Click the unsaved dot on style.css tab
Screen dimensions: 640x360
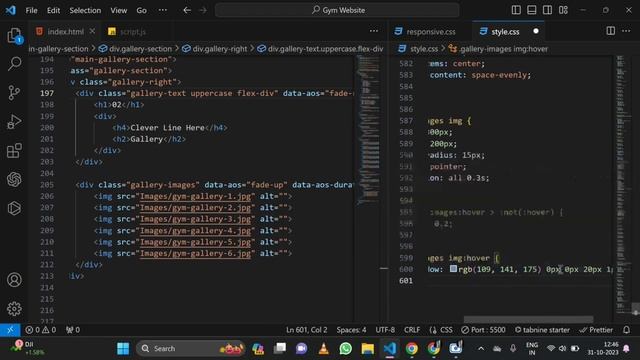536,31
